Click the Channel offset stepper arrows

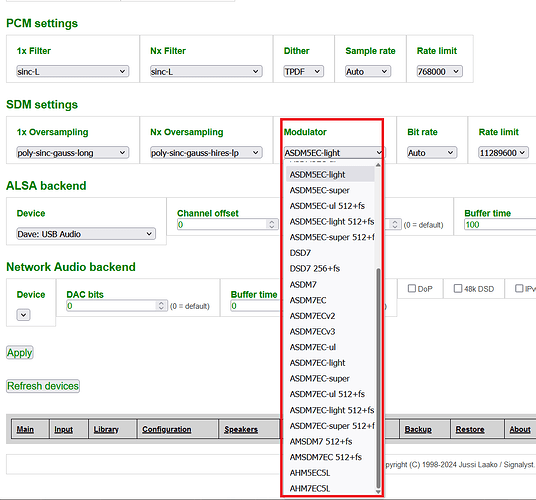272,224
